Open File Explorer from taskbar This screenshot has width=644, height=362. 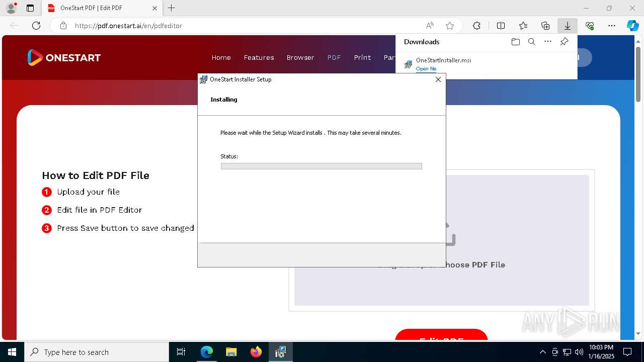(x=231, y=352)
